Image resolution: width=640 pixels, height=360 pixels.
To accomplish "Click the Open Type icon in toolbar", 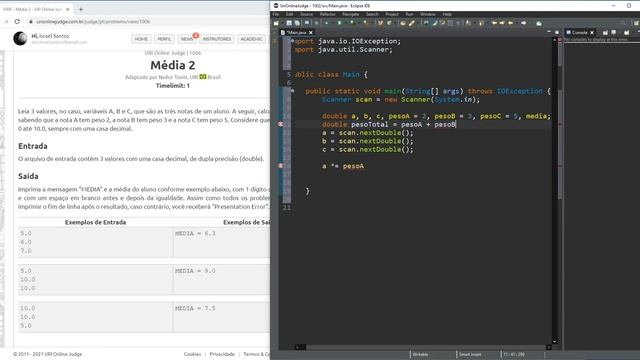I will coord(403,23).
